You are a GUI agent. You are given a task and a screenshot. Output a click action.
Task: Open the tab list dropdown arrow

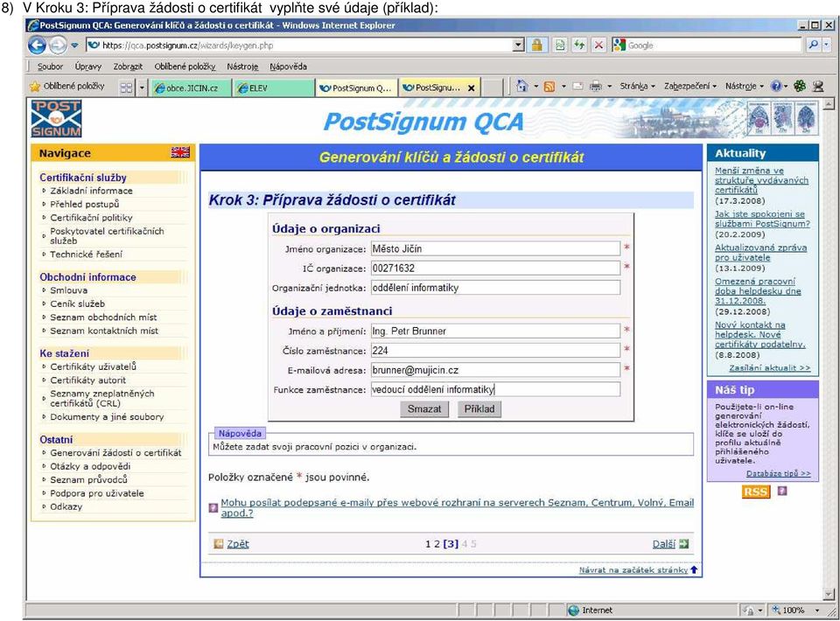(x=142, y=87)
